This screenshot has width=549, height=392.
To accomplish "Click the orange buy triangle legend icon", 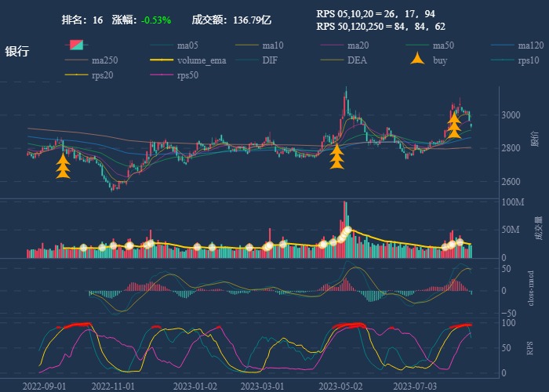I will click(x=420, y=60).
